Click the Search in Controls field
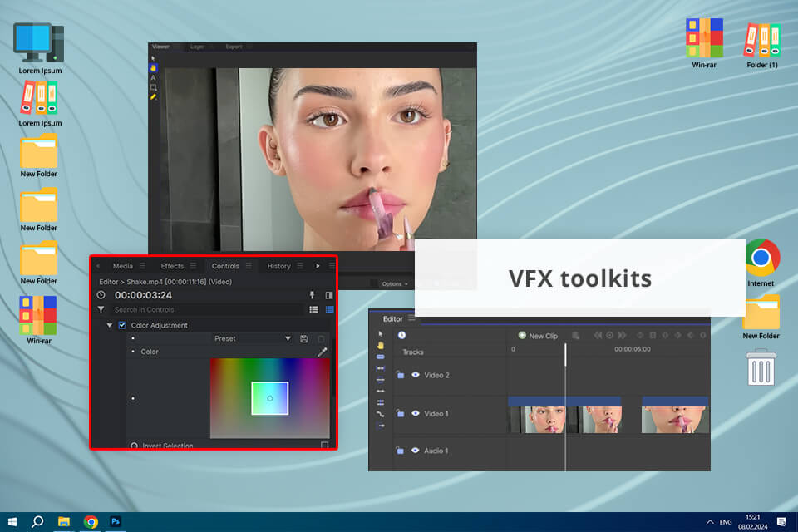The width and height of the screenshot is (798, 532). (207, 309)
